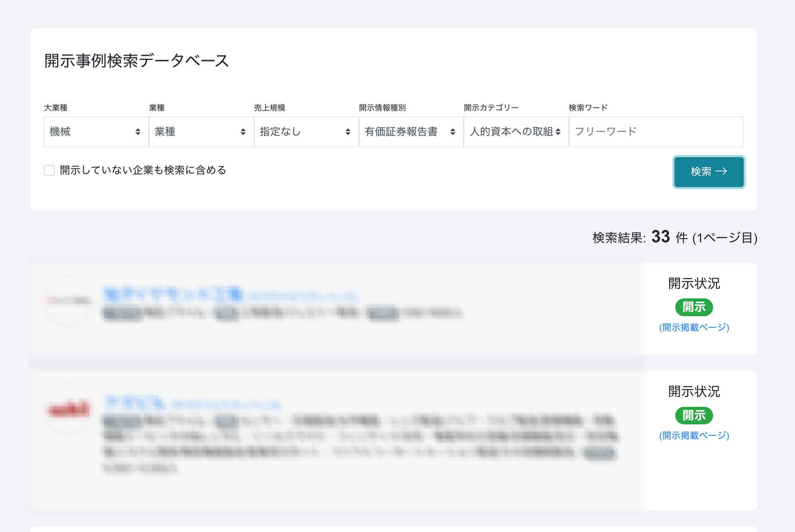The height and width of the screenshot is (532, 795).
Task: Click the 検索 button with arrow
Action: 709,172
